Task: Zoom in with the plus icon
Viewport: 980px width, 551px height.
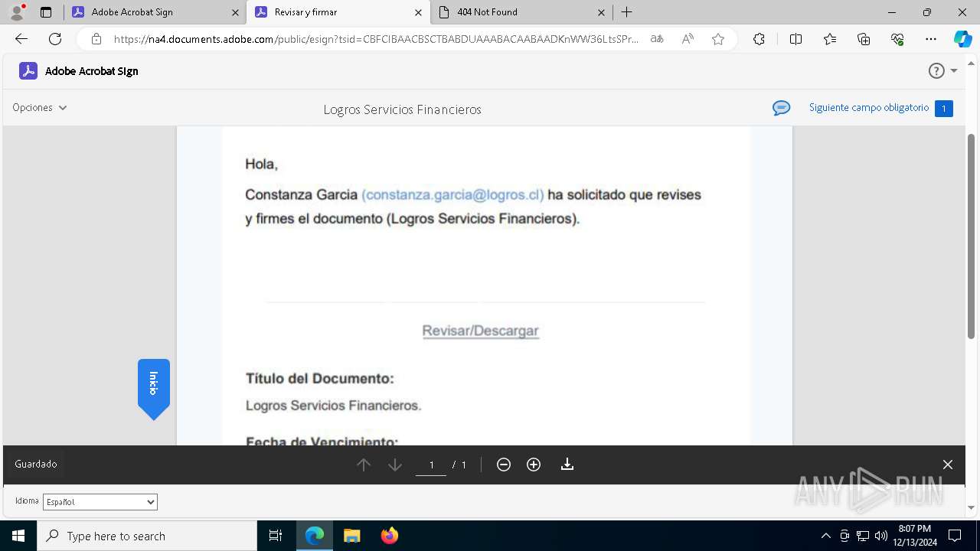Action: click(x=534, y=465)
